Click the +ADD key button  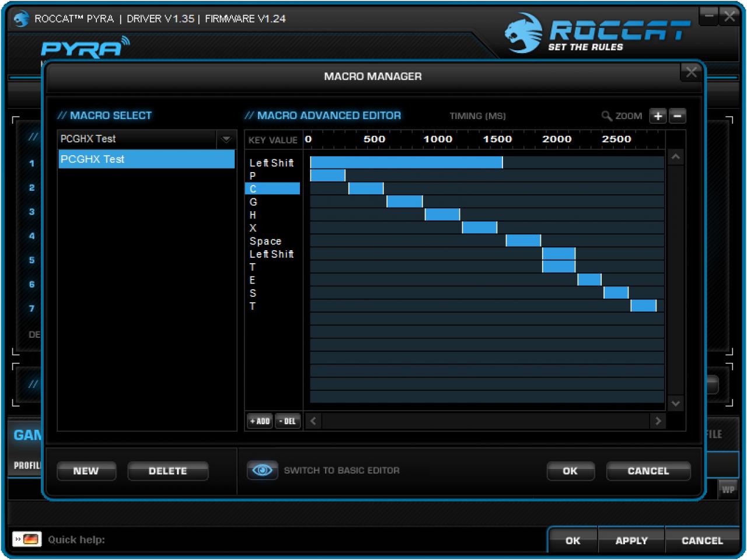click(260, 421)
